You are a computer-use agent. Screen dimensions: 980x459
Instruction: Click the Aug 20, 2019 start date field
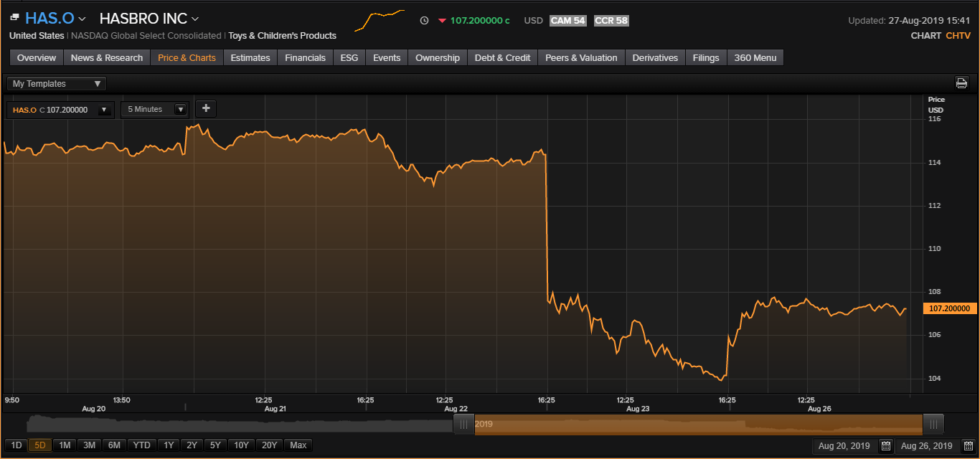(x=844, y=446)
